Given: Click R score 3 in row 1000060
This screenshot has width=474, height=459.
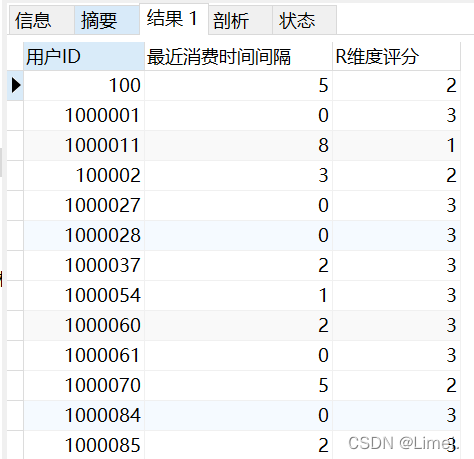Looking at the screenshot, I should pyautogui.click(x=396, y=325).
